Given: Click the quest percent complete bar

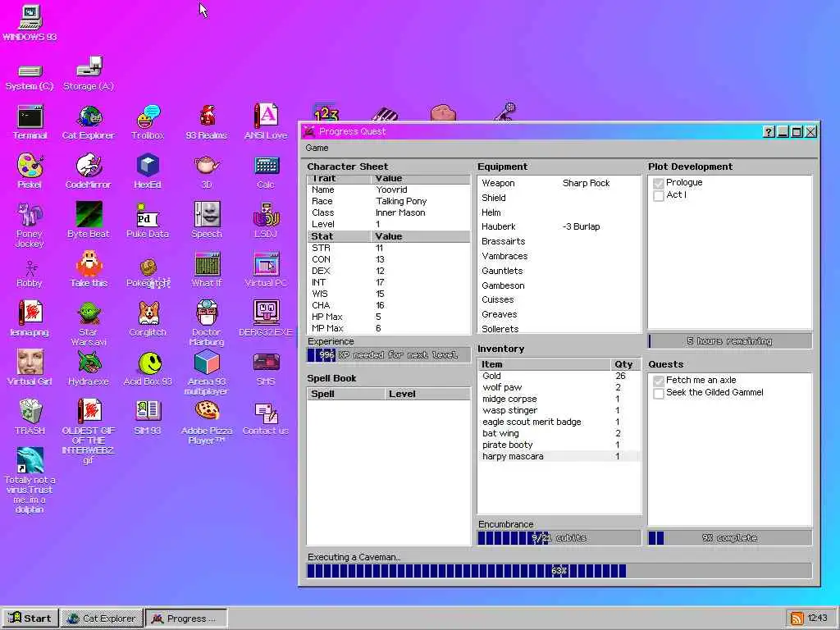Looking at the screenshot, I should click(729, 538).
